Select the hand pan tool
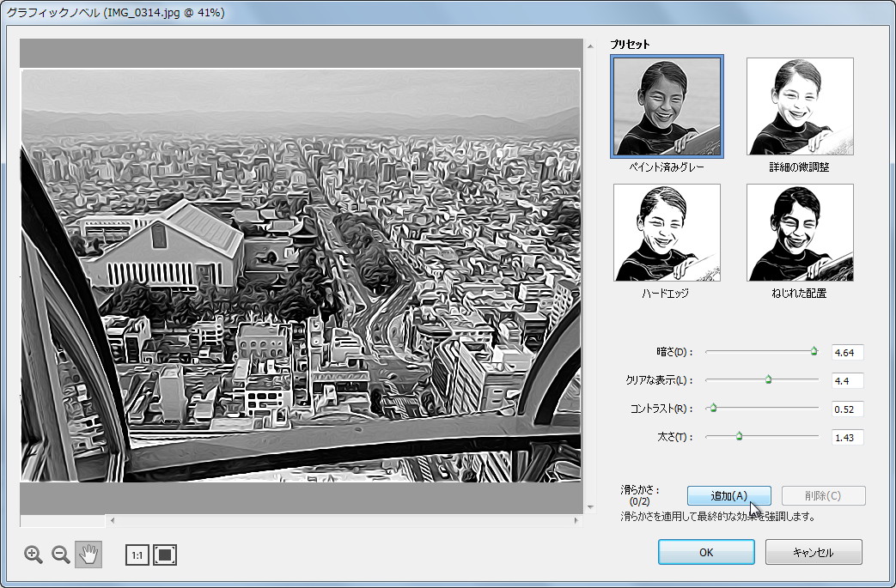896x588 pixels. pos(88,555)
